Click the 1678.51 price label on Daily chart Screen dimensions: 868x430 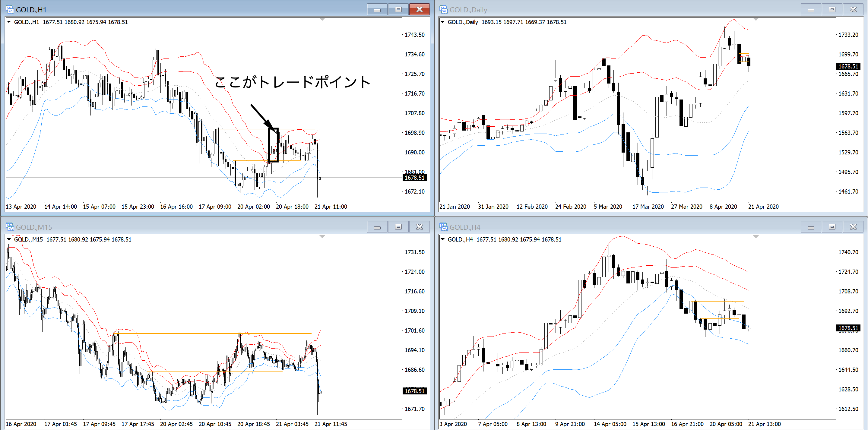848,66
